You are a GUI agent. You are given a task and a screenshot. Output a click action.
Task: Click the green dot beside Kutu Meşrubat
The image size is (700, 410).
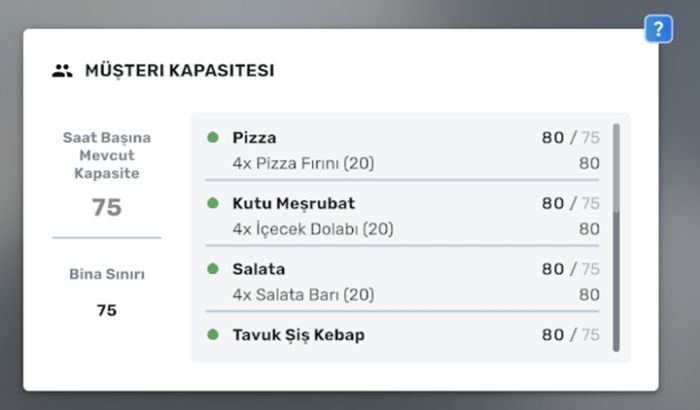(212, 203)
